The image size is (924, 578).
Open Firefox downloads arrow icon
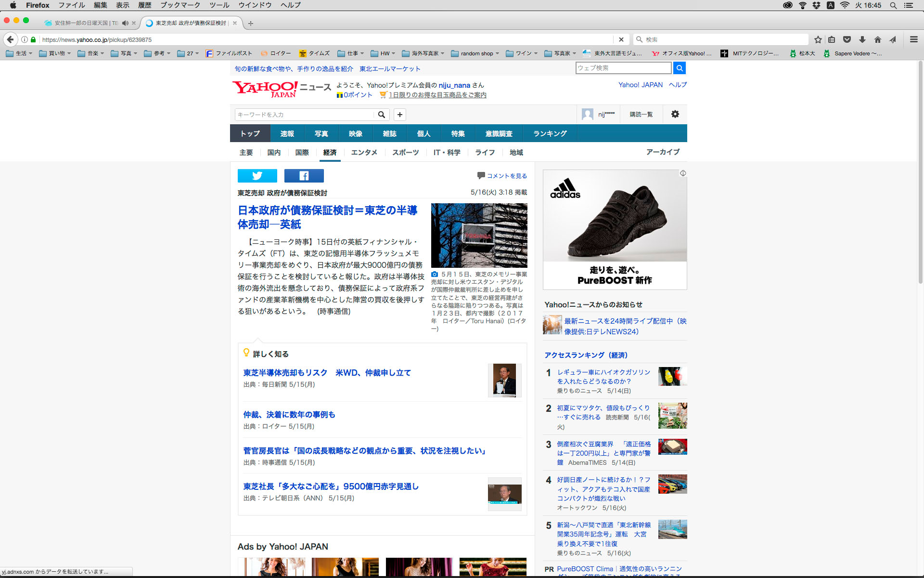[x=862, y=39]
